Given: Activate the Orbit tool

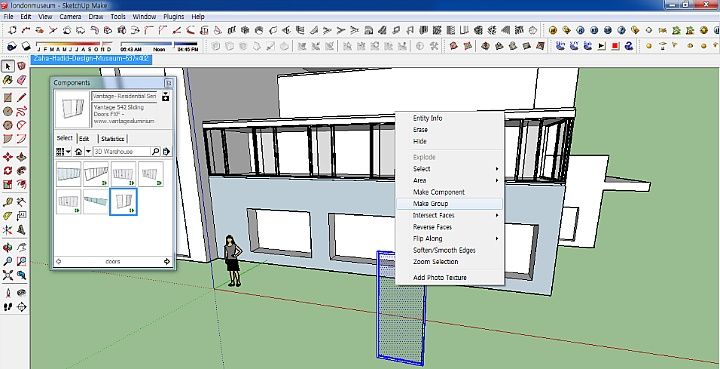Looking at the screenshot, I should pyautogui.click(x=8, y=248).
